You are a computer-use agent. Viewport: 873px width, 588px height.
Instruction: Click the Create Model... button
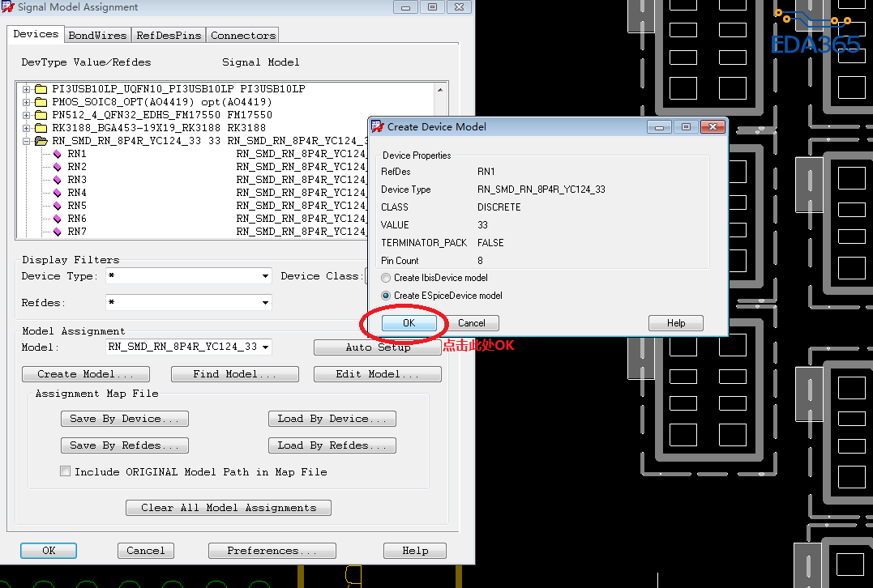click(x=86, y=374)
